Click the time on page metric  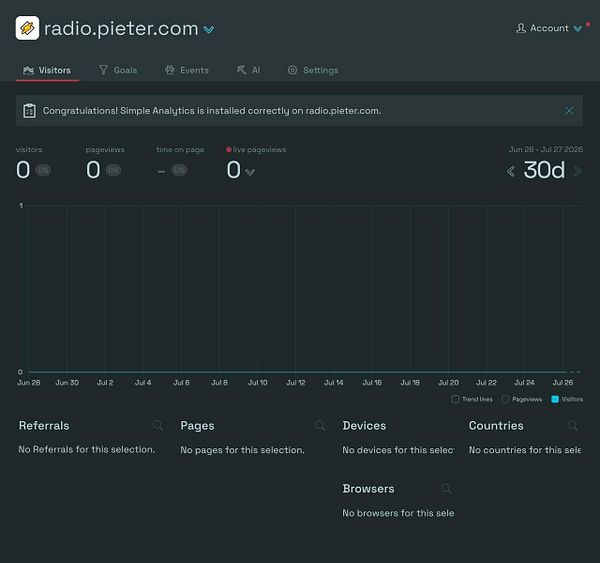[161, 171]
